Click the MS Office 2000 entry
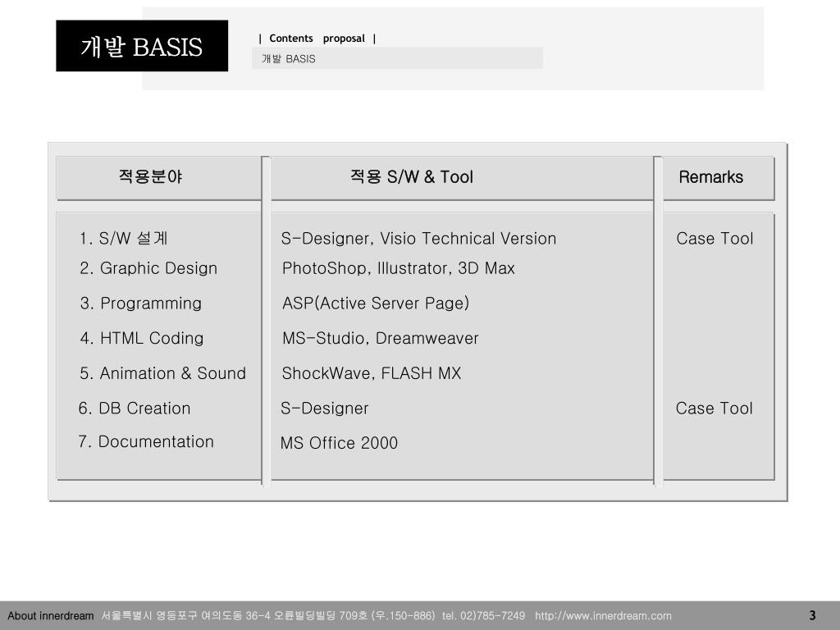This screenshot has height=630, width=840. pyautogui.click(x=339, y=443)
